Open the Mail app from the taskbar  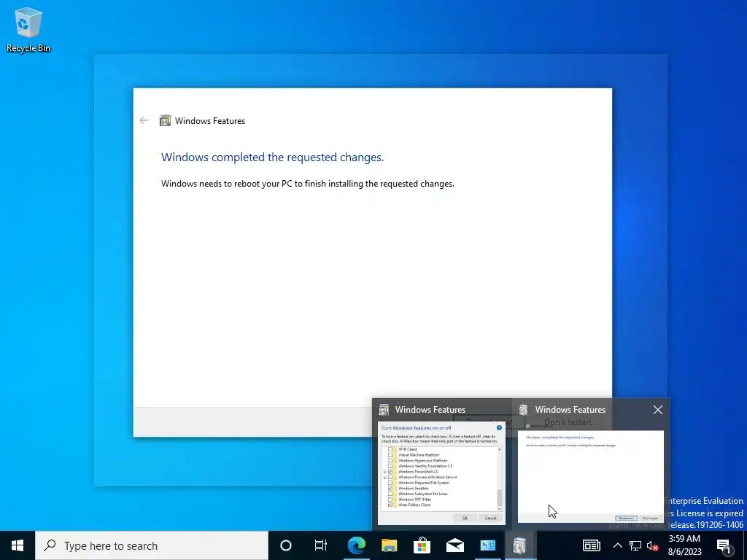(455, 545)
